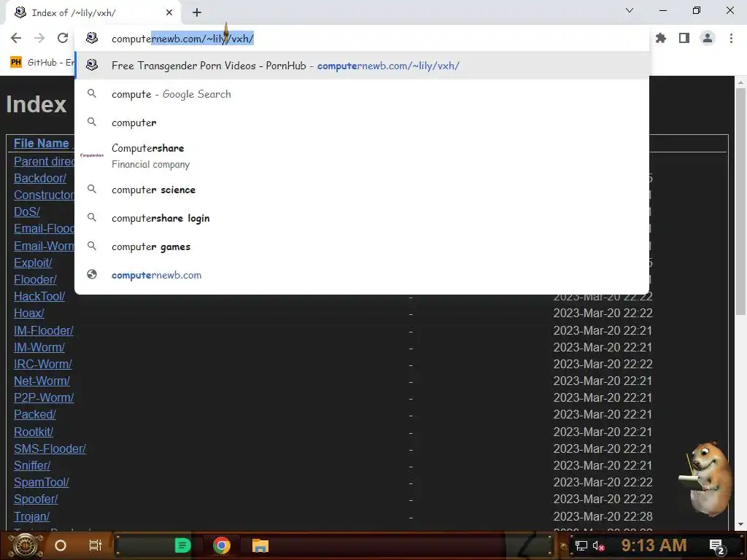The height and width of the screenshot is (560, 747).
Task: Pick the 'computershare login' suggestion
Action: (x=362, y=218)
